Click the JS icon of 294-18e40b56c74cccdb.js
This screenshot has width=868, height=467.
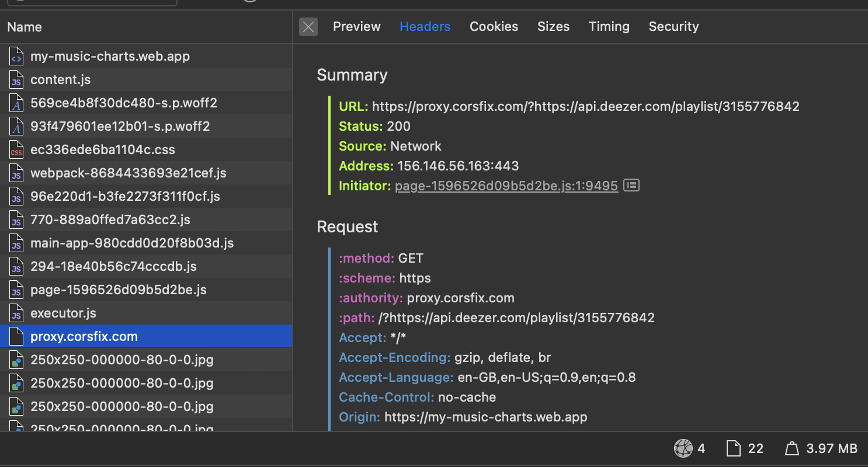click(16, 267)
